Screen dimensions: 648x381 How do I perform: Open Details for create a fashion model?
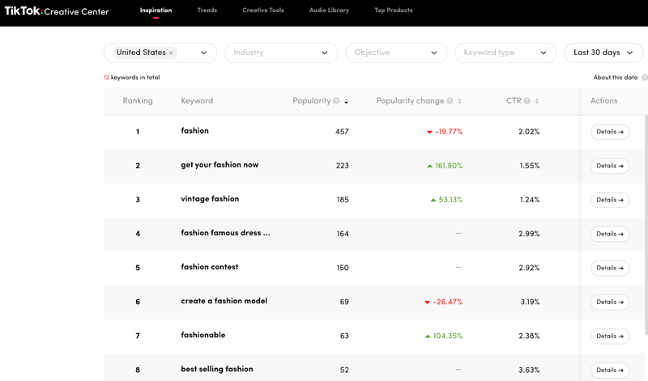[x=610, y=302]
